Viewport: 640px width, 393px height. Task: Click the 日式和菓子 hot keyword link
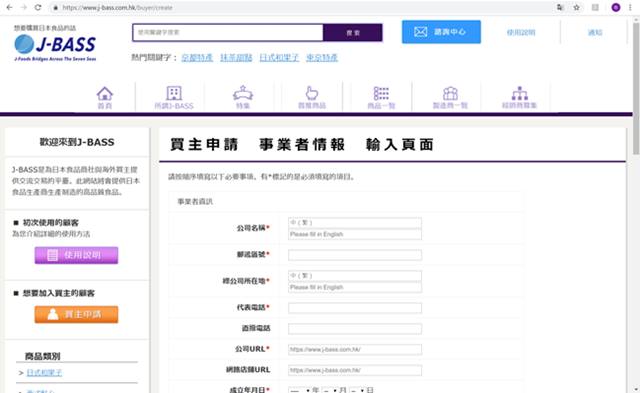[279, 58]
